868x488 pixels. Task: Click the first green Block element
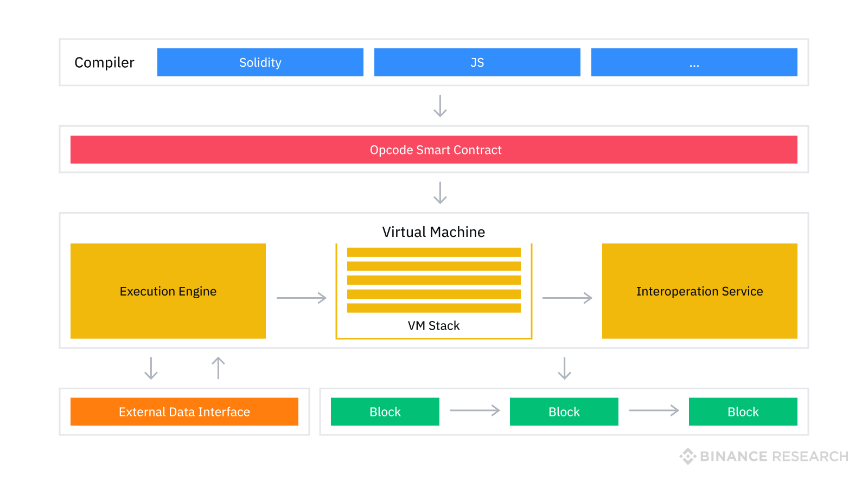[385, 412]
